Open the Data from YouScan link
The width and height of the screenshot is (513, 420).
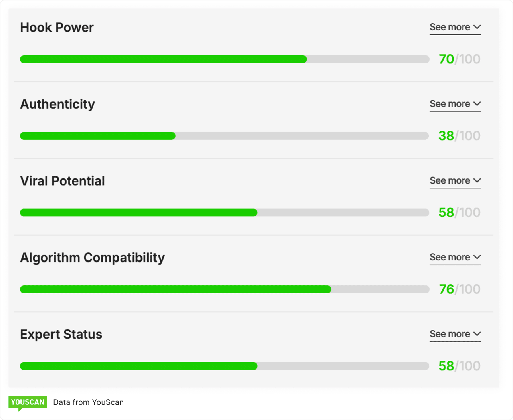coord(88,402)
